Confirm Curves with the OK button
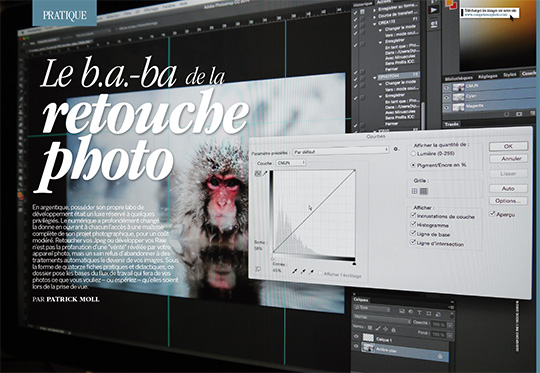Viewport: 540px width, 373px height. (x=508, y=146)
